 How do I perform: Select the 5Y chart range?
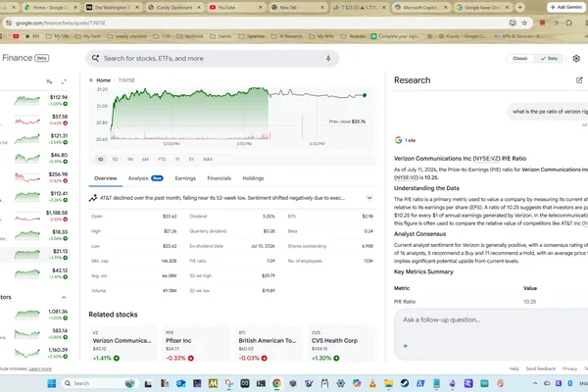tap(191, 159)
